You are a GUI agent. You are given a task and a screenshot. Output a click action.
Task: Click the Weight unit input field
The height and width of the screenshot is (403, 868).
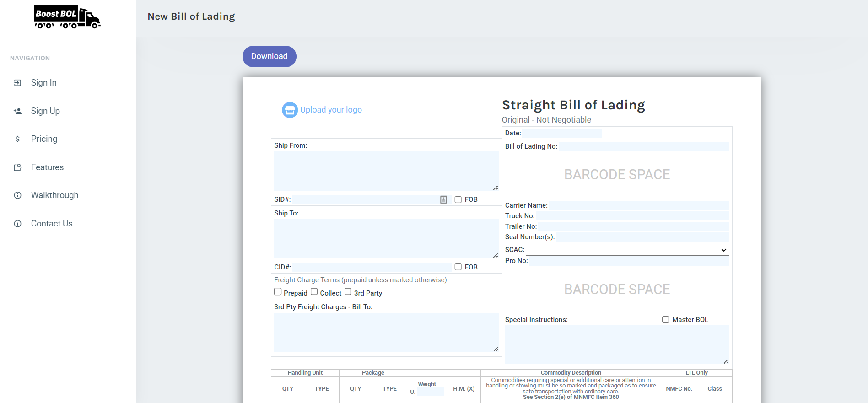[430, 392]
